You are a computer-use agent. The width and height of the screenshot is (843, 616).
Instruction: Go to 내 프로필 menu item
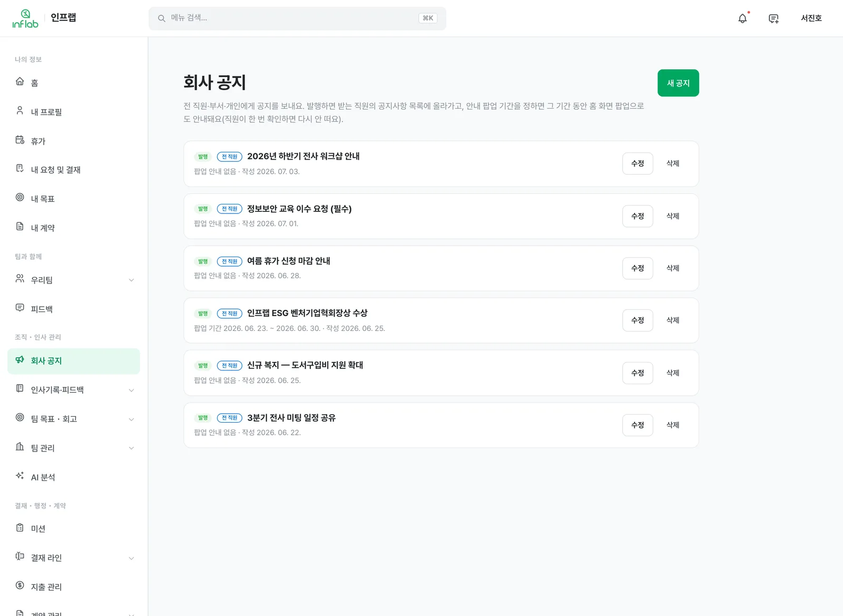[74, 112]
